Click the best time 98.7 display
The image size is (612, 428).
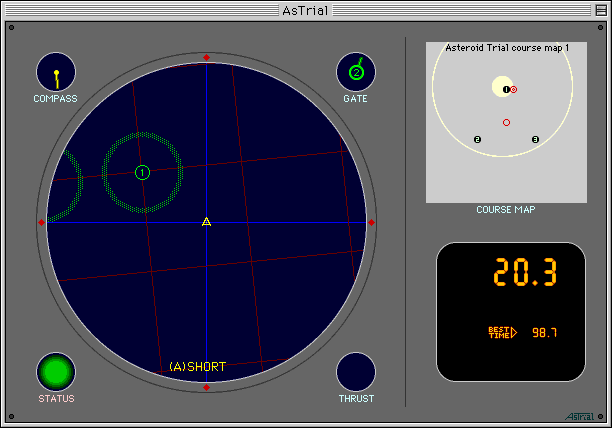tap(545, 332)
